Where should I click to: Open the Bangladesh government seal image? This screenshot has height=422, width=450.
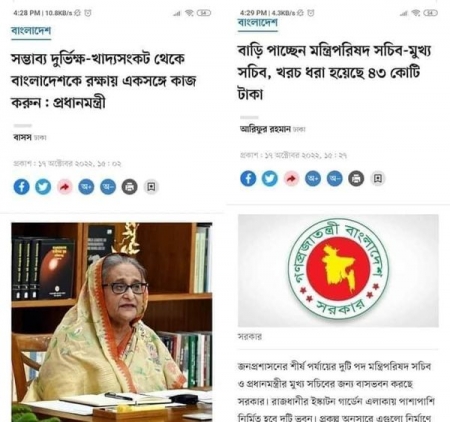coord(338,270)
